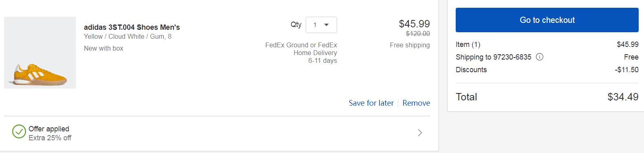The width and height of the screenshot is (644, 153).
Task: Click the Total $34.49 amount
Action: click(x=623, y=97)
